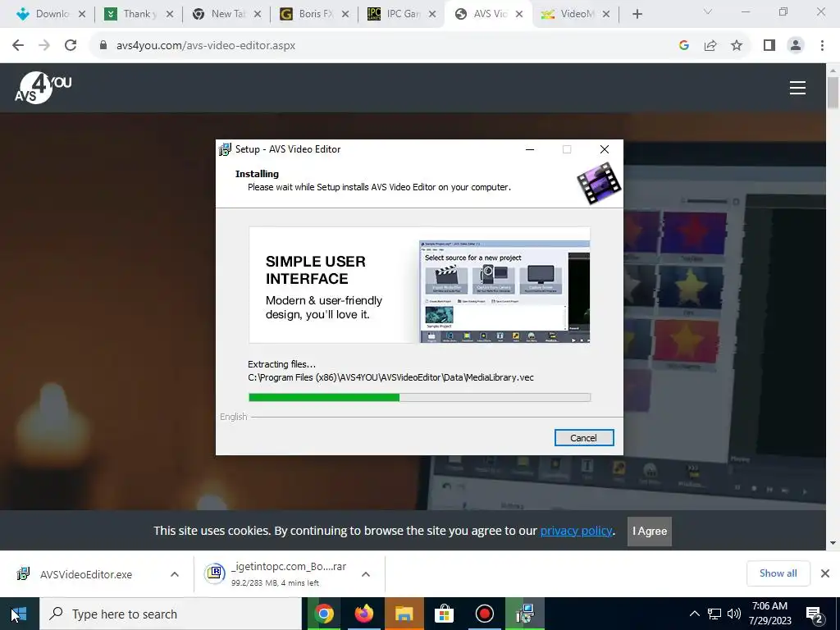This screenshot has width=840, height=630.
Task: Close the Boris FX tab
Action: click(345, 15)
